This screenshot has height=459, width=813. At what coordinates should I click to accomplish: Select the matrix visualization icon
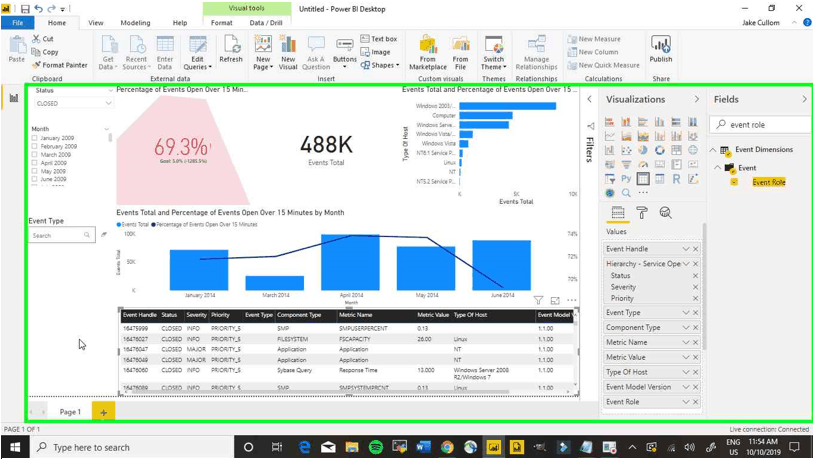tap(660, 179)
